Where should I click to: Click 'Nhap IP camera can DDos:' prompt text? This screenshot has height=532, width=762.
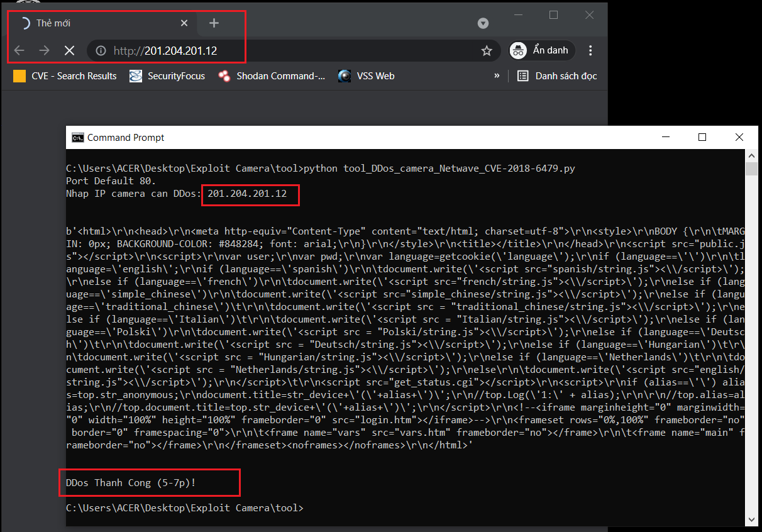point(134,194)
